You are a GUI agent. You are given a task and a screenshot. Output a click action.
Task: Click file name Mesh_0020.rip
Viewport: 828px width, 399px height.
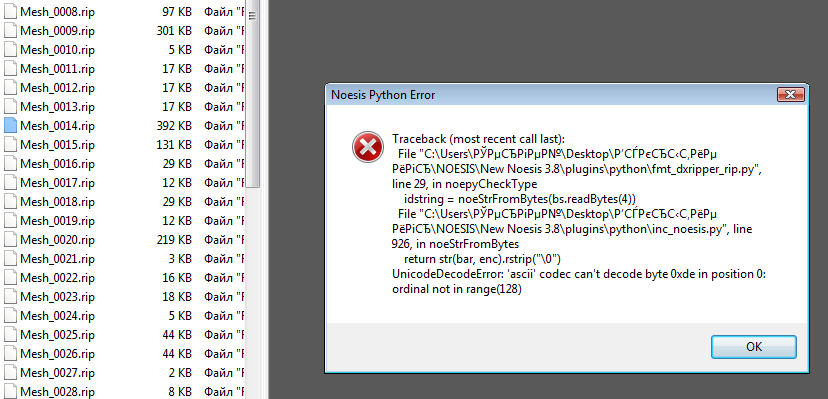click(58, 240)
